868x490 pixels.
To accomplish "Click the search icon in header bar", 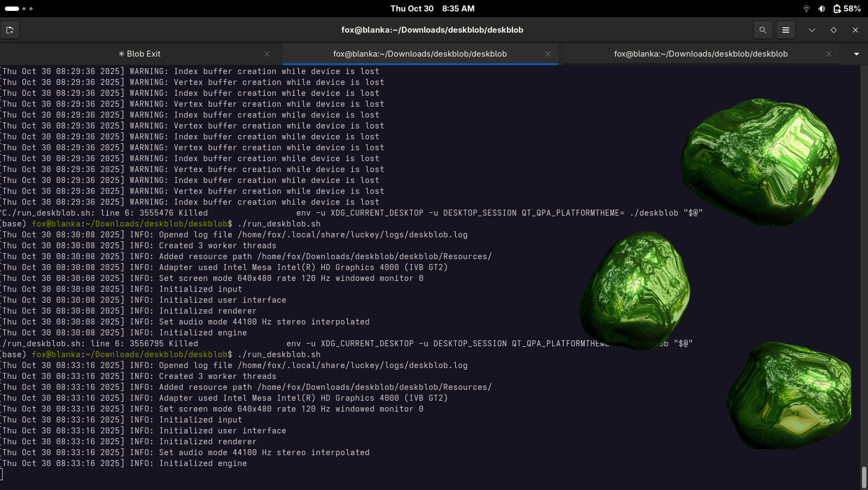I will point(762,30).
